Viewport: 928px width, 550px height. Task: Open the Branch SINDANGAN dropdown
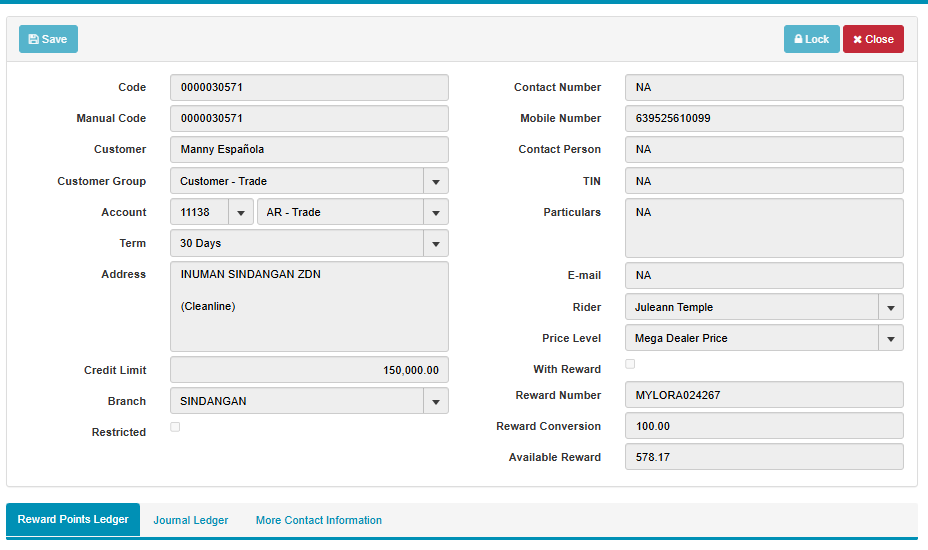(x=436, y=401)
